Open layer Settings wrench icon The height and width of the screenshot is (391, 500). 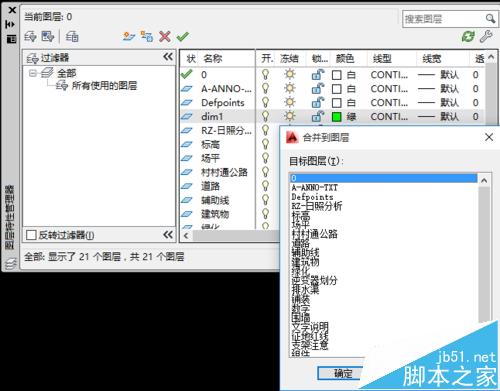(x=486, y=36)
